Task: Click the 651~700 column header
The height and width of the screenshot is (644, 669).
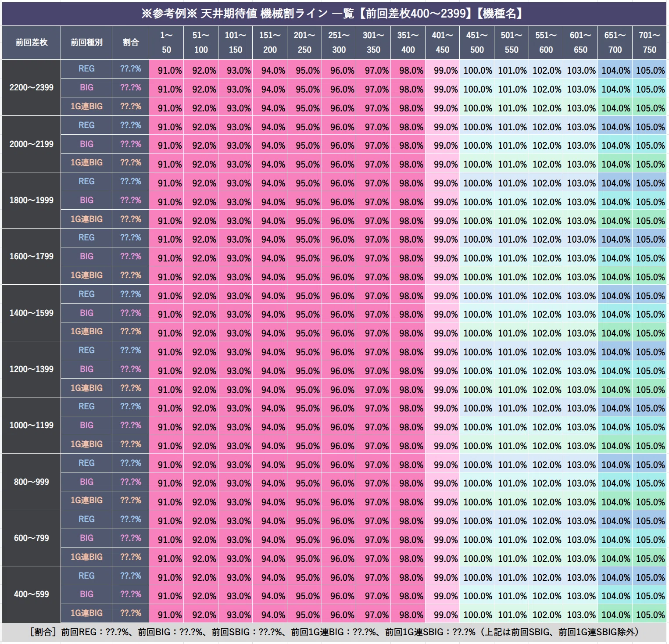Action: click(x=615, y=43)
